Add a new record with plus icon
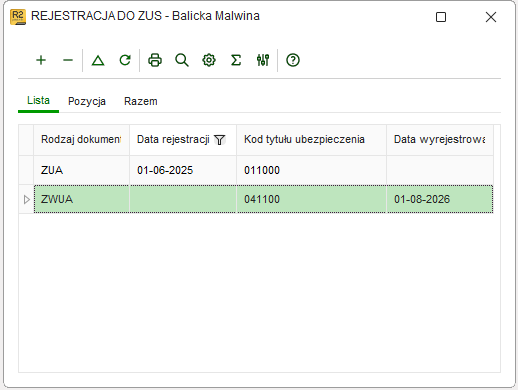The image size is (518, 390). click(41, 60)
